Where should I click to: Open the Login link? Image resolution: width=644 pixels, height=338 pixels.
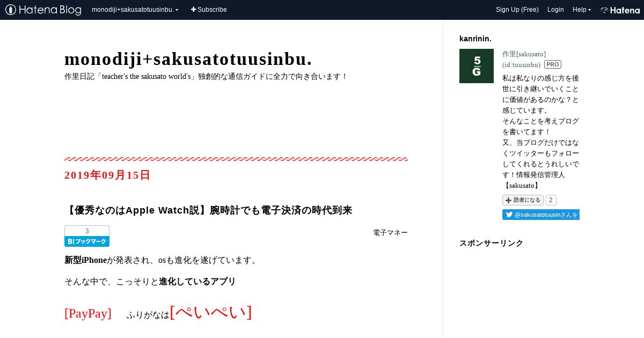point(555,10)
